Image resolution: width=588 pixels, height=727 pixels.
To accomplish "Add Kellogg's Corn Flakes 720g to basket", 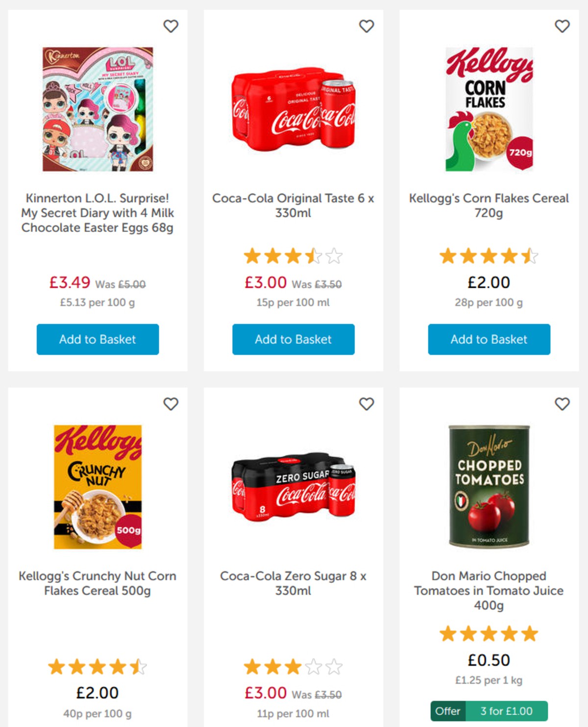I will point(489,339).
